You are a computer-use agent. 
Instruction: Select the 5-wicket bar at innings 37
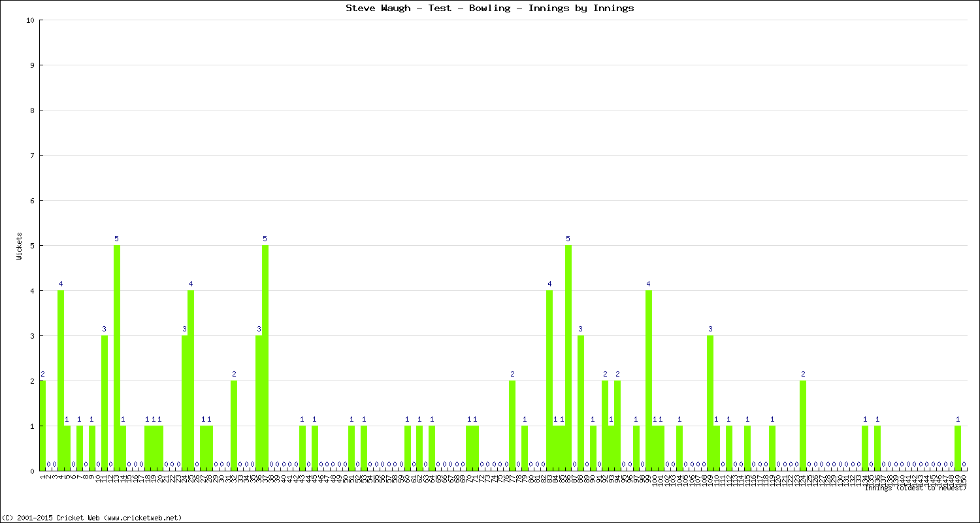265,358
